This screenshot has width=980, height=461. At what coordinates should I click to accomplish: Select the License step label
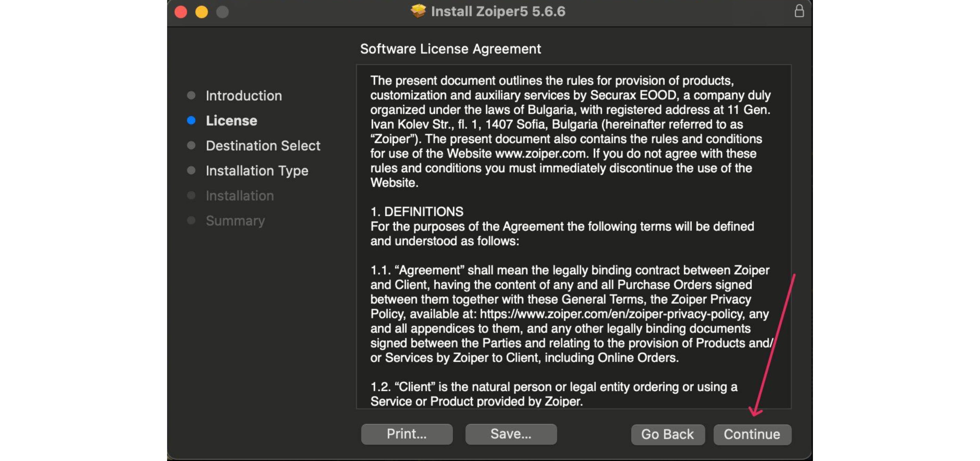[231, 121]
